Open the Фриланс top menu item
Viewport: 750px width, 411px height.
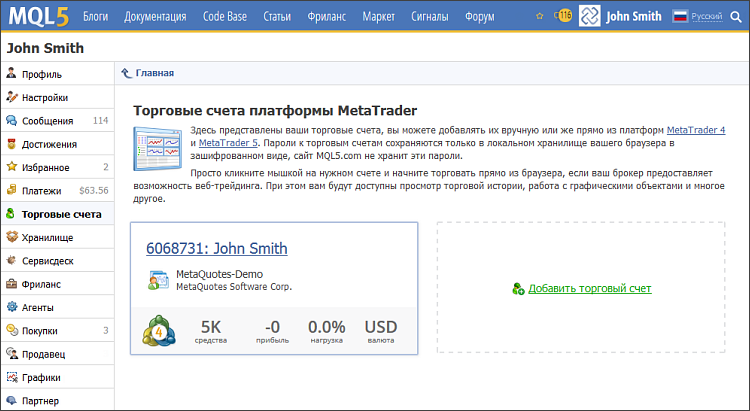[x=327, y=17]
